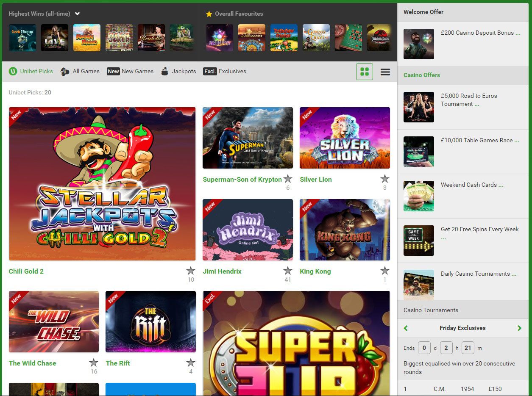Toggle the Silver Lion favourite star

[x=385, y=179]
